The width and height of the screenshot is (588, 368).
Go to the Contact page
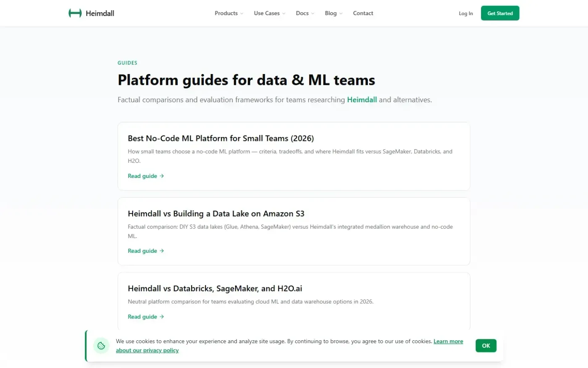point(363,13)
